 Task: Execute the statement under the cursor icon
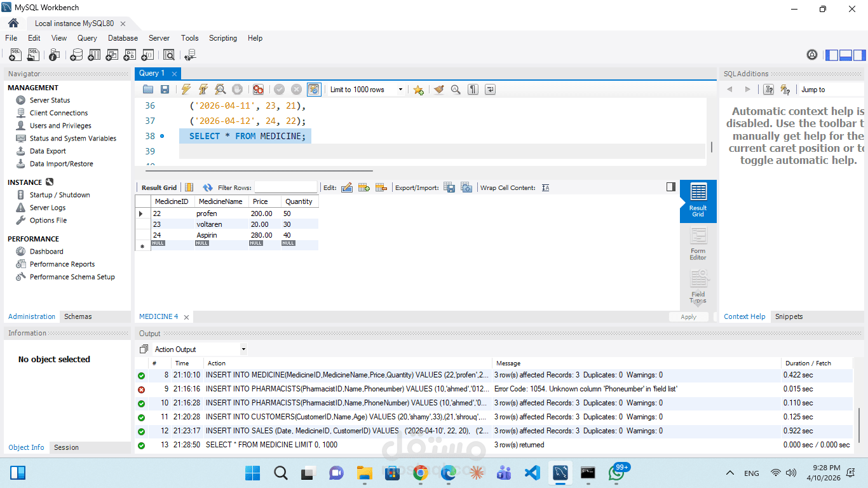(x=203, y=90)
